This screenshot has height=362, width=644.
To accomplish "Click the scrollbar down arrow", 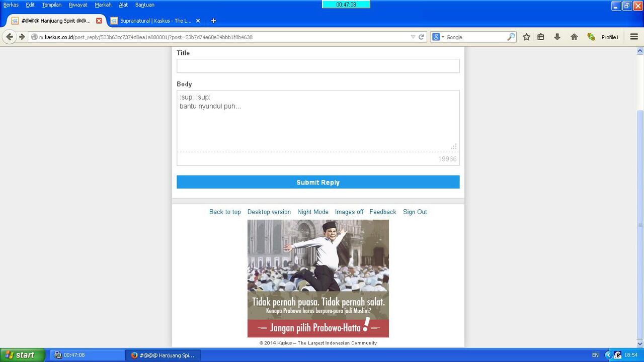I will click(640, 344).
